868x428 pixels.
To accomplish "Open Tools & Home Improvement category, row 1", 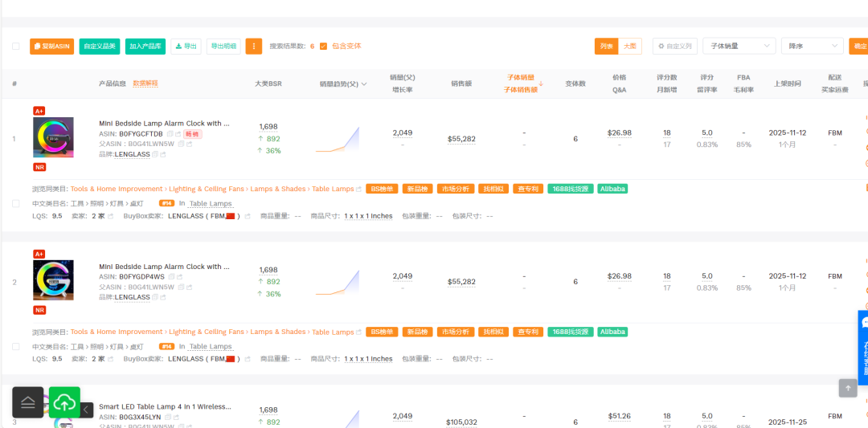I will coord(117,190).
